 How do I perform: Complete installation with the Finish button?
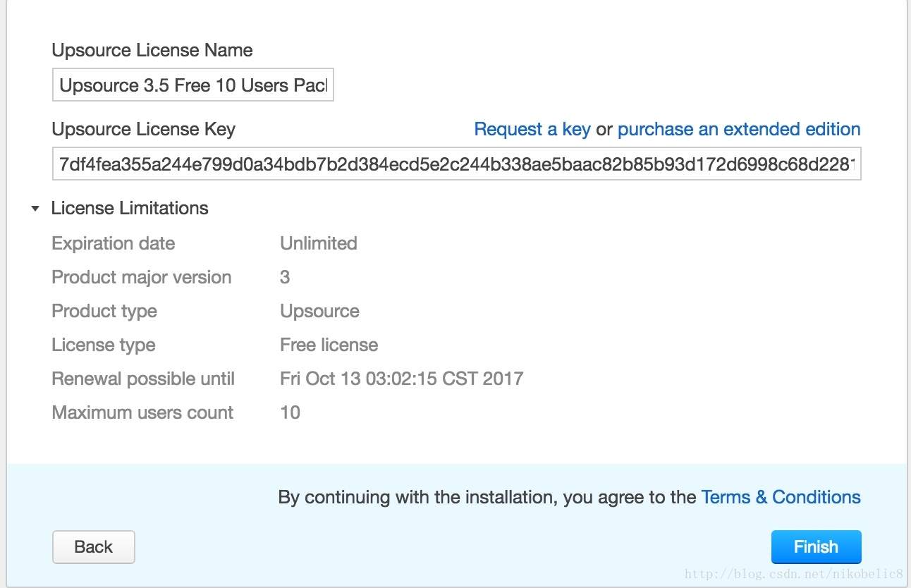click(x=816, y=547)
